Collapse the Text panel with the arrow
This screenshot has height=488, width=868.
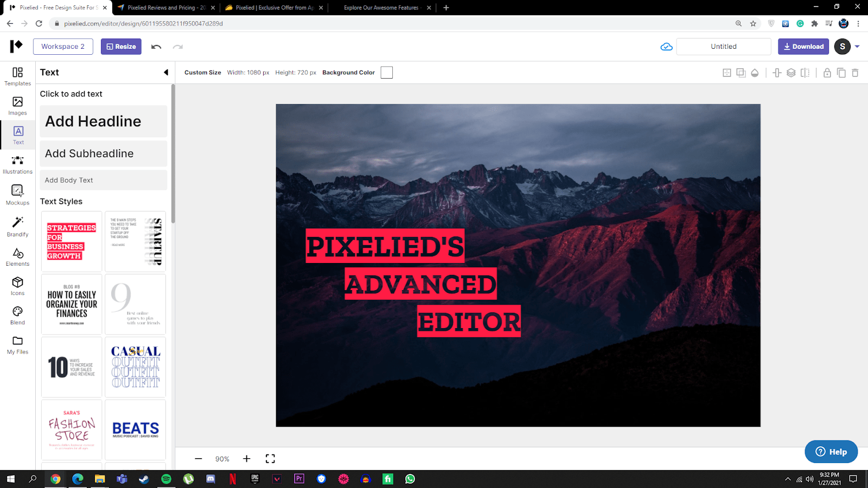pyautogui.click(x=167, y=72)
